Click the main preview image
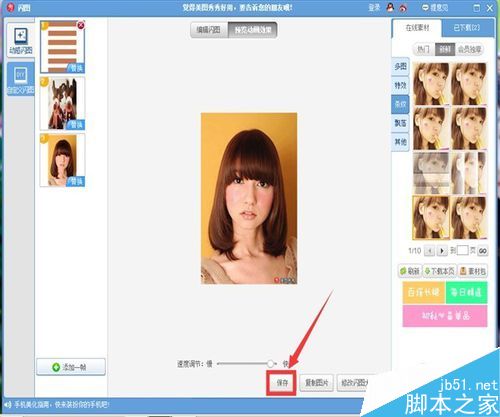Screen dimensions: 500x417 pos(249,198)
